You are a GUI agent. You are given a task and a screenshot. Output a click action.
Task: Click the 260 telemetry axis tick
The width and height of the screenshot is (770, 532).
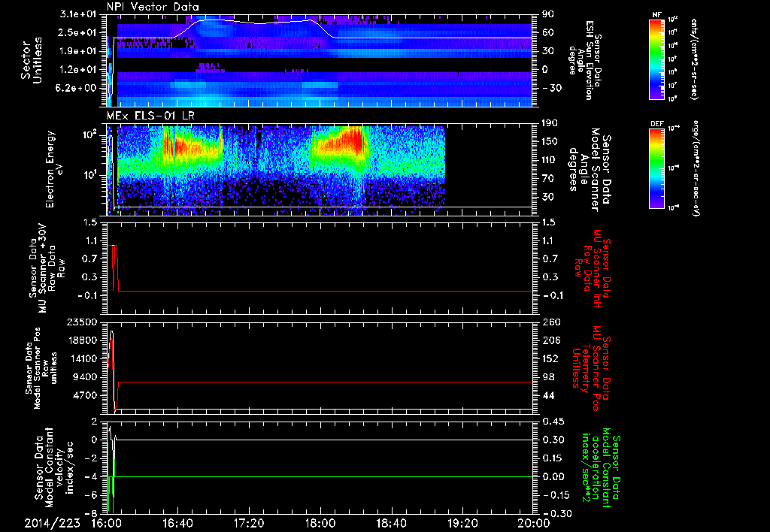pyautogui.click(x=552, y=322)
